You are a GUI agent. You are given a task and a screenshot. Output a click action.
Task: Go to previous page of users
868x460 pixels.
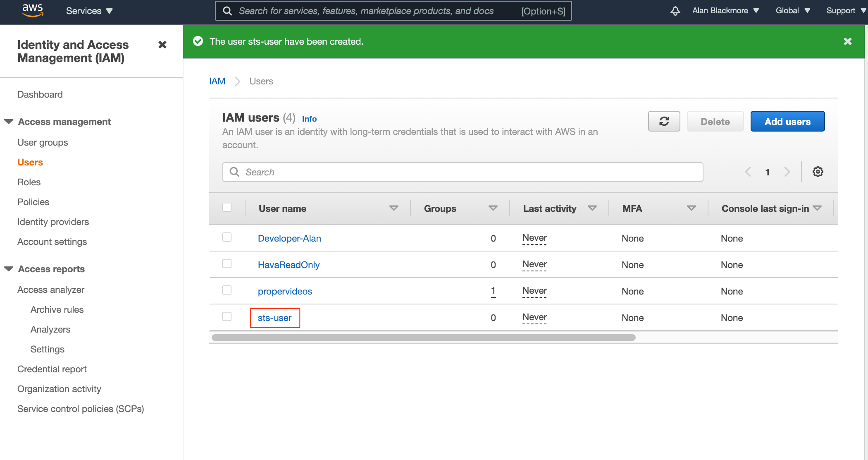coord(748,172)
